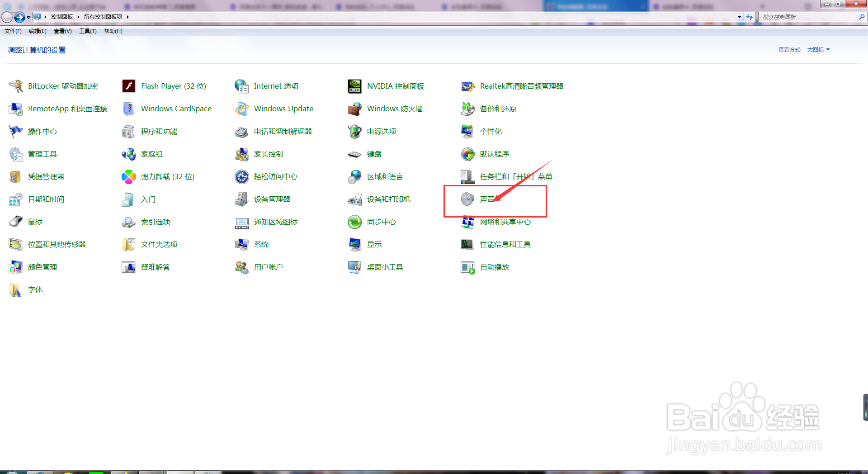
Task: Open the 默认程序 icon
Action: click(468, 154)
